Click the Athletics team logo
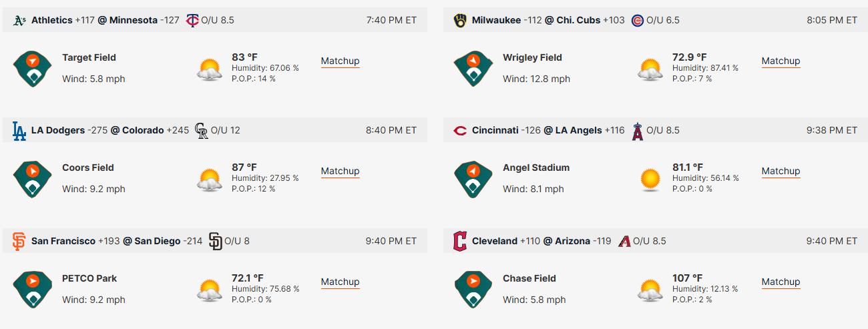Image resolution: width=868 pixels, height=329 pixels. point(19,20)
